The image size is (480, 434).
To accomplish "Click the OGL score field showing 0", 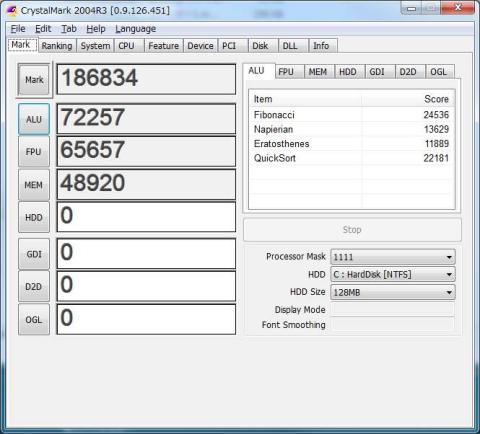I will (x=146, y=319).
